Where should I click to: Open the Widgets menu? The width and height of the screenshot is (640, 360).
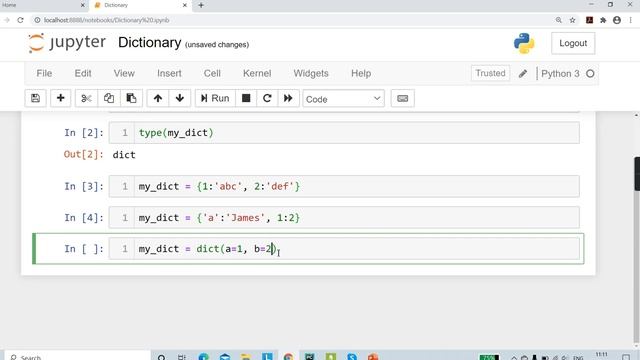[x=311, y=73]
